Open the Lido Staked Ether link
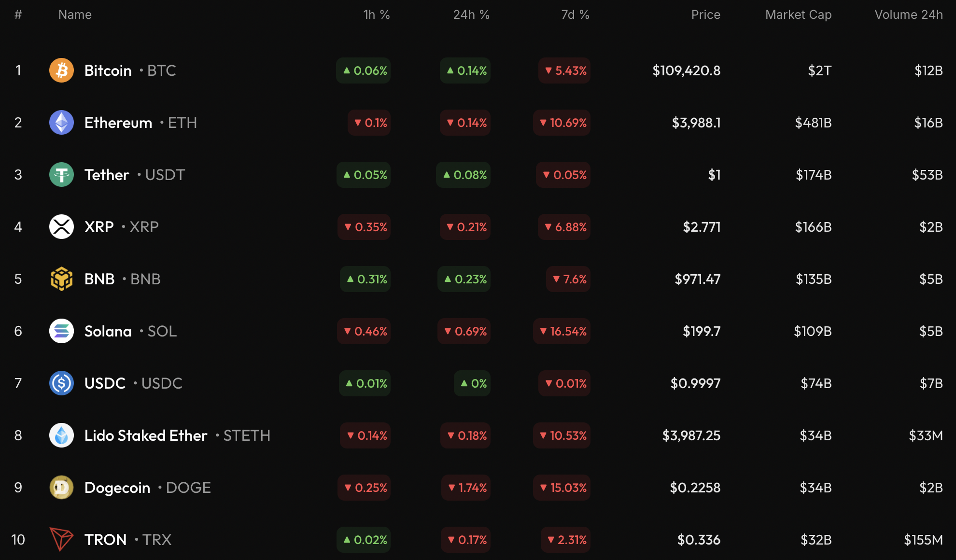The image size is (956, 560). pyautogui.click(x=146, y=435)
